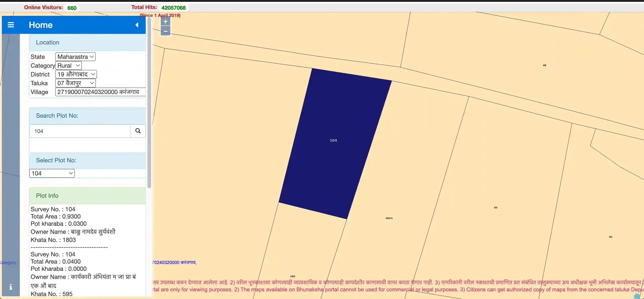Click the Search Plot No header

click(x=87, y=115)
